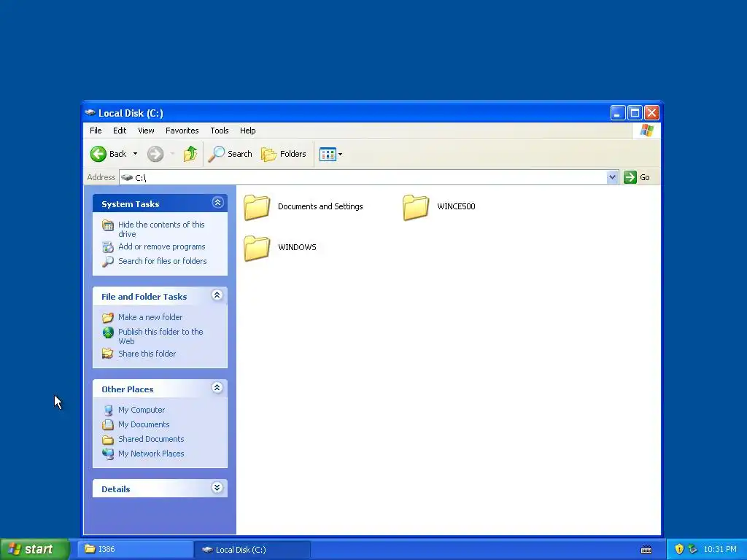
Task: Click the drive icon in address bar
Action: pyautogui.click(x=127, y=177)
